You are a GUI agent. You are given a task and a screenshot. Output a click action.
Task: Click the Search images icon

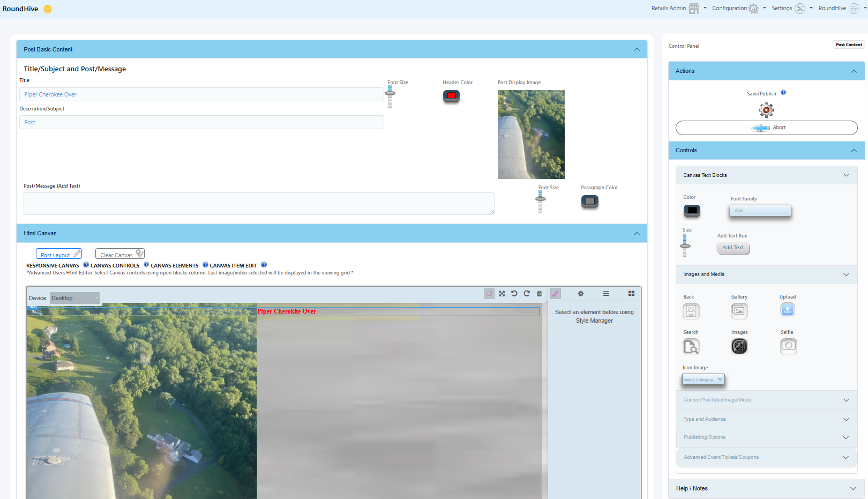691,347
